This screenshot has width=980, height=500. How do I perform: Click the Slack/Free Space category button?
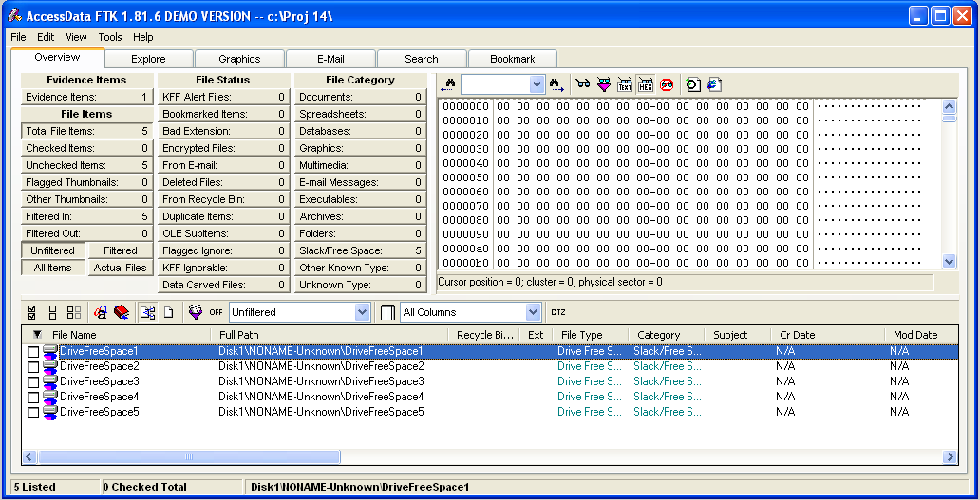[x=360, y=250]
